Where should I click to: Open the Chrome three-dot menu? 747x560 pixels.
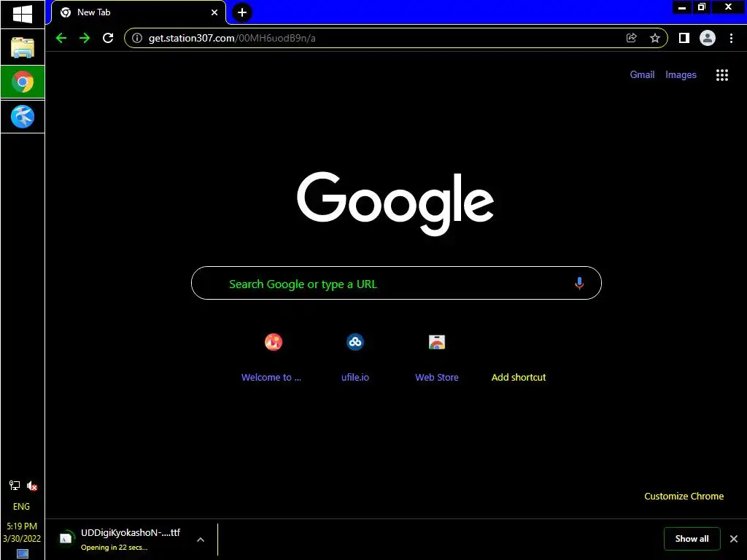click(731, 38)
